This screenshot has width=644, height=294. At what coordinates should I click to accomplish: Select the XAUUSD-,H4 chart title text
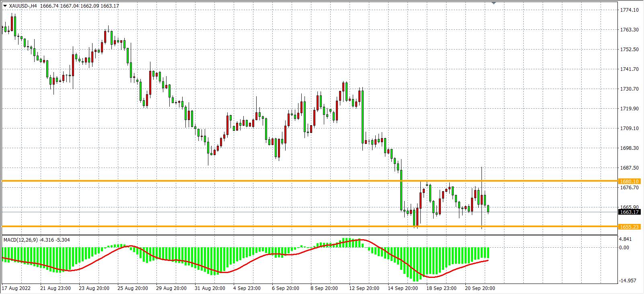(22, 6)
